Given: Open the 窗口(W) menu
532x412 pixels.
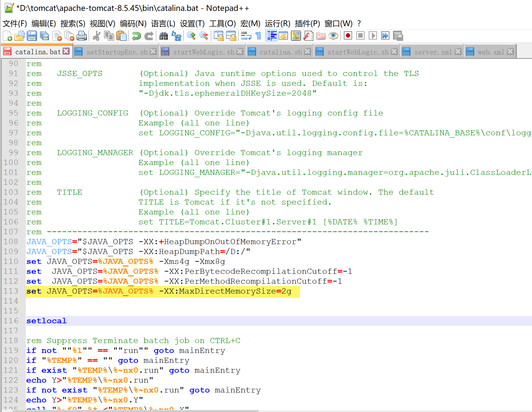Looking at the screenshot, I should pos(339,24).
